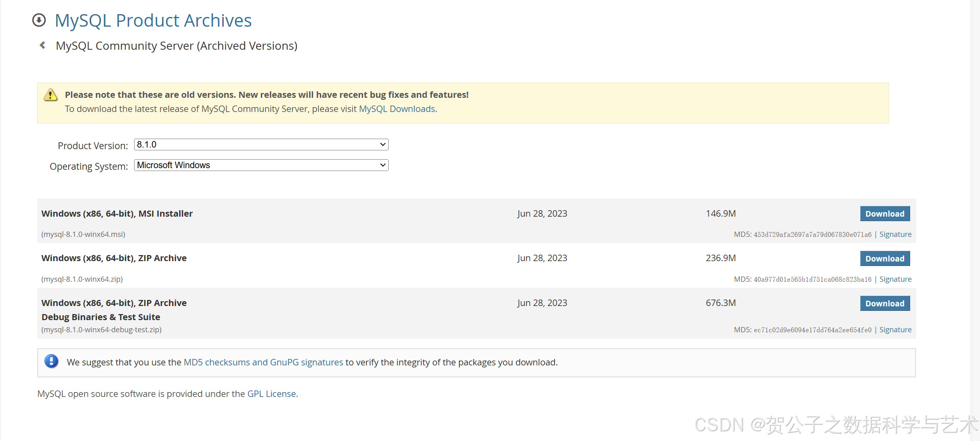Click the yellow warning triangle icon
The height and width of the screenshot is (441, 980).
click(x=50, y=95)
